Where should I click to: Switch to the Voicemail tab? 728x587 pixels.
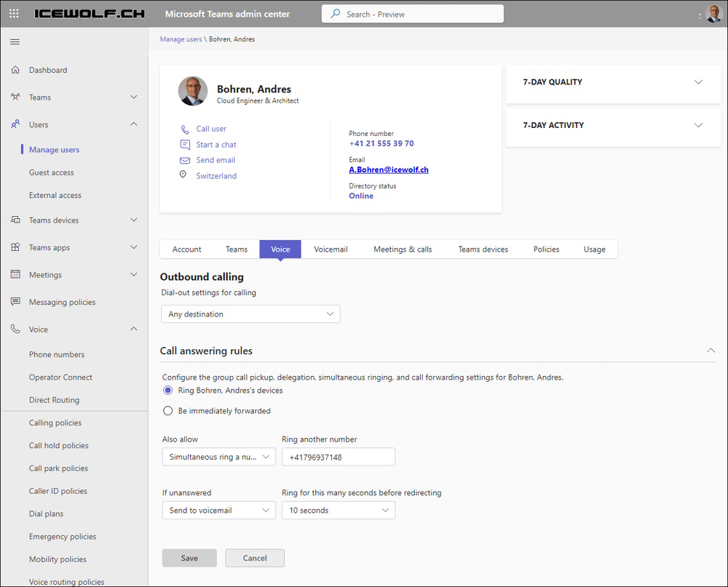coord(331,249)
